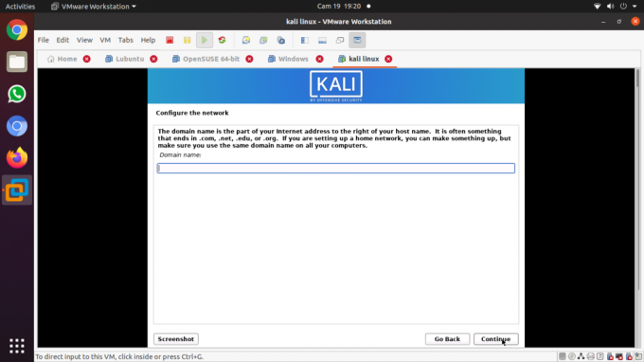Click the Wi-Fi icon in top bar
This screenshot has width=644, height=362.
coord(598,7)
